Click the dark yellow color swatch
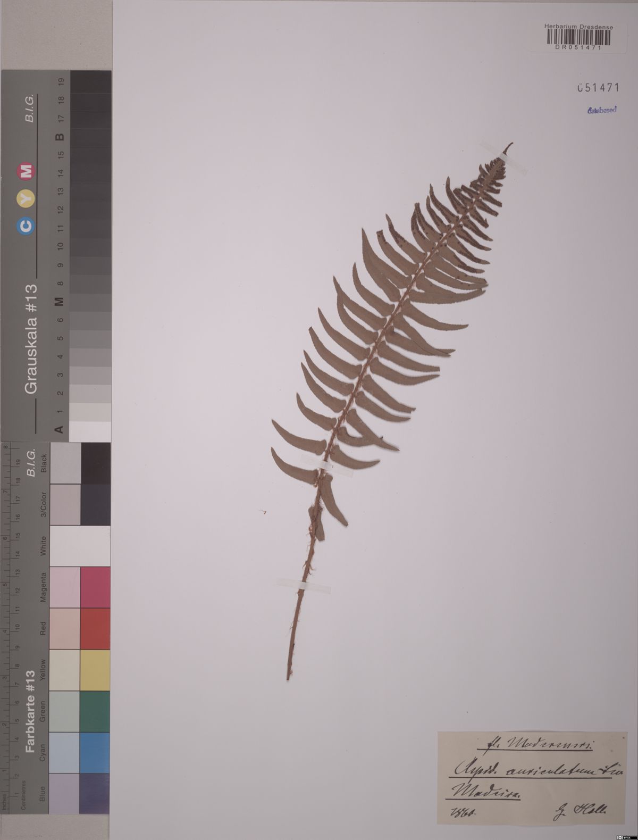 [95, 670]
